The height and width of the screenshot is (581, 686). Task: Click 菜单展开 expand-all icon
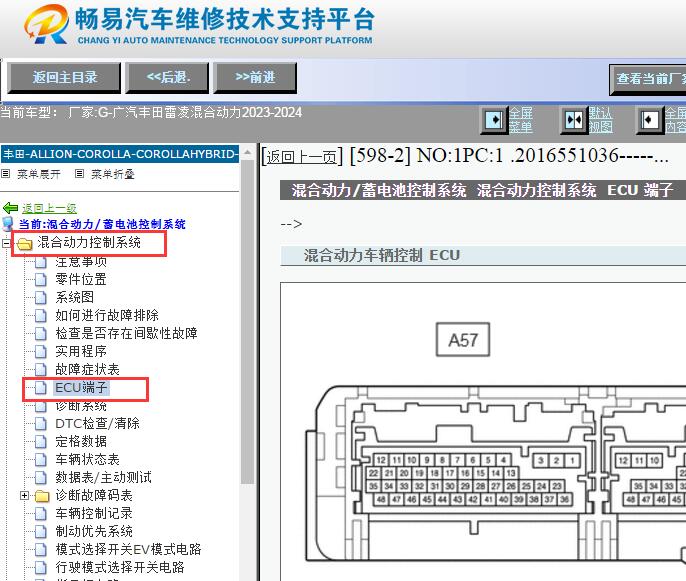click(x=6, y=174)
